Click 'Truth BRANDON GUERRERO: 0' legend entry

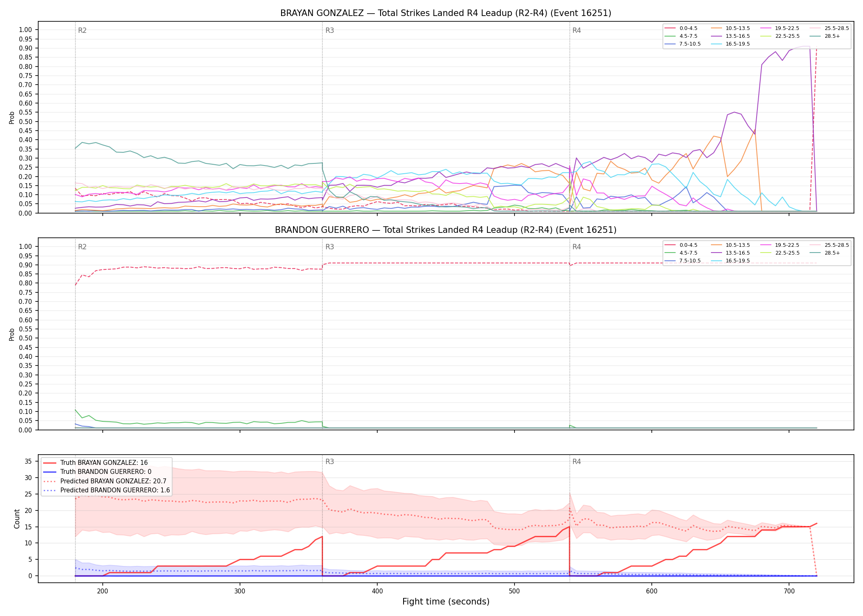pos(97,472)
